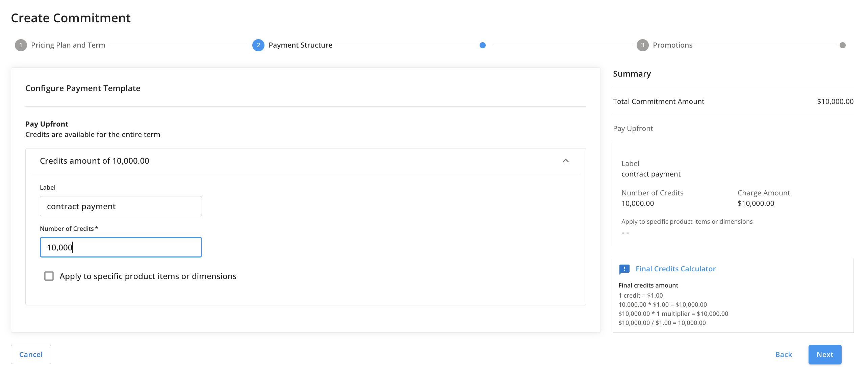
Task: Open the Final Credits Calculator link
Action: click(x=675, y=269)
